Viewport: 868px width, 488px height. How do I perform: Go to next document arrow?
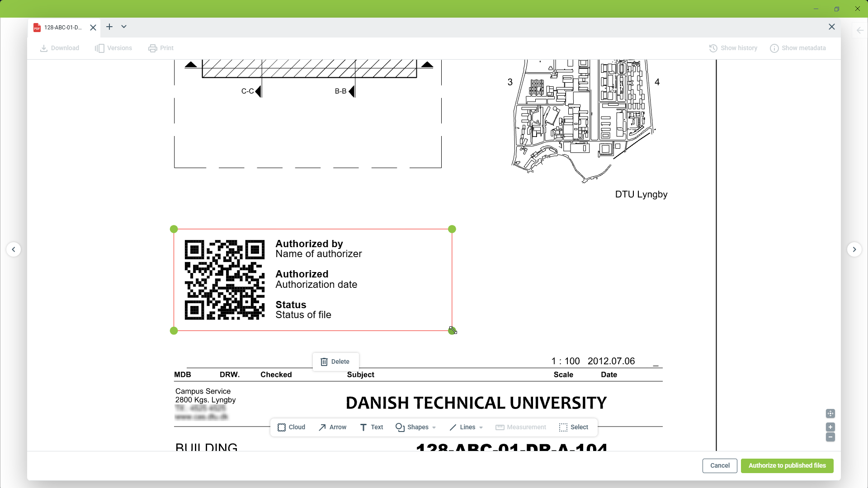click(854, 249)
